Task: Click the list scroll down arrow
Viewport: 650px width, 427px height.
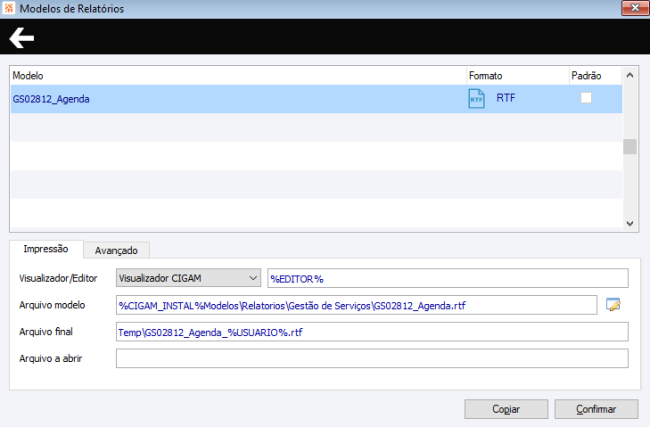Action: point(630,223)
